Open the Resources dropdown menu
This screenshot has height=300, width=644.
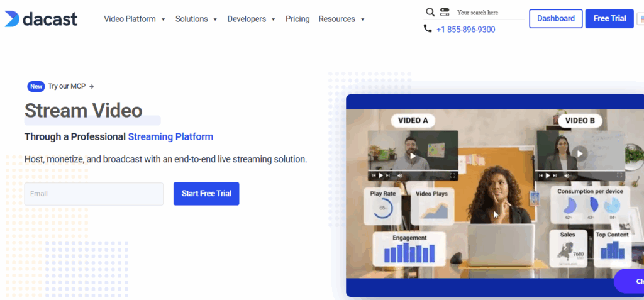[341, 19]
